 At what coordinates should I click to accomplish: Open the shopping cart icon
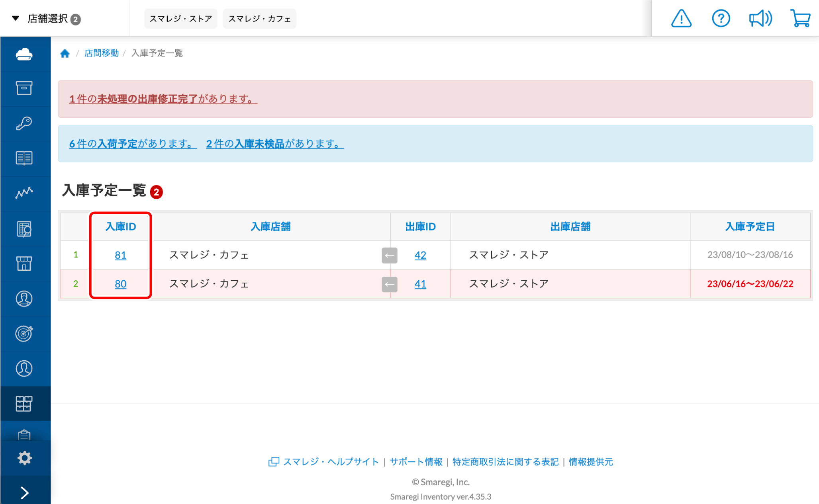(800, 18)
